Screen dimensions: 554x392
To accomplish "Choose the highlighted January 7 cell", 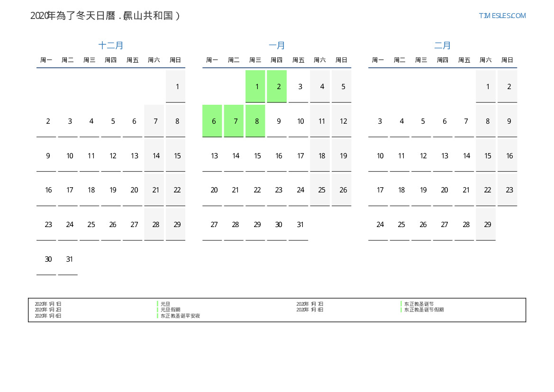I will pyautogui.click(x=234, y=121).
